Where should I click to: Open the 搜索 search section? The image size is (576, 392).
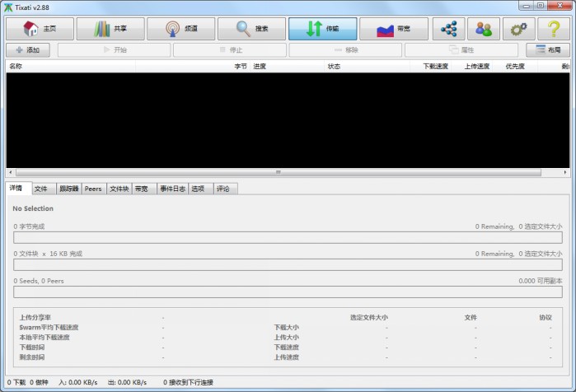pos(252,29)
